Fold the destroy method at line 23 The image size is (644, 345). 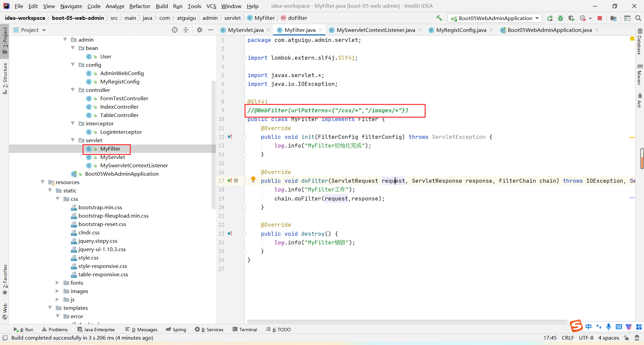coord(245,234)
